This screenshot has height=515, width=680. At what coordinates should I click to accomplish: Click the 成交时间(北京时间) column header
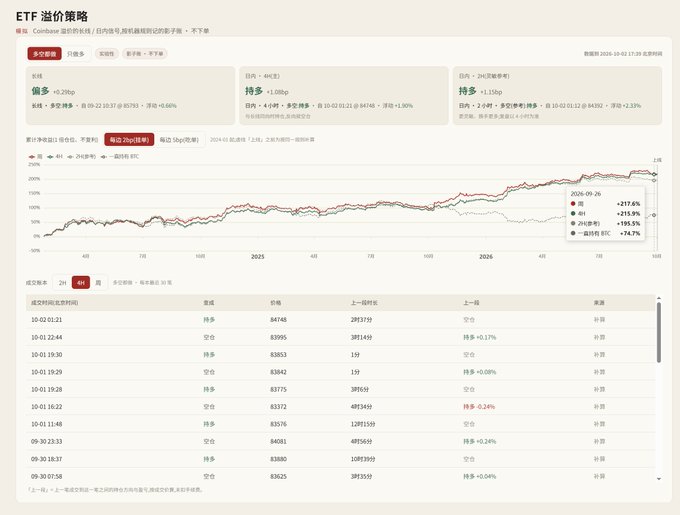pos(55,303)
